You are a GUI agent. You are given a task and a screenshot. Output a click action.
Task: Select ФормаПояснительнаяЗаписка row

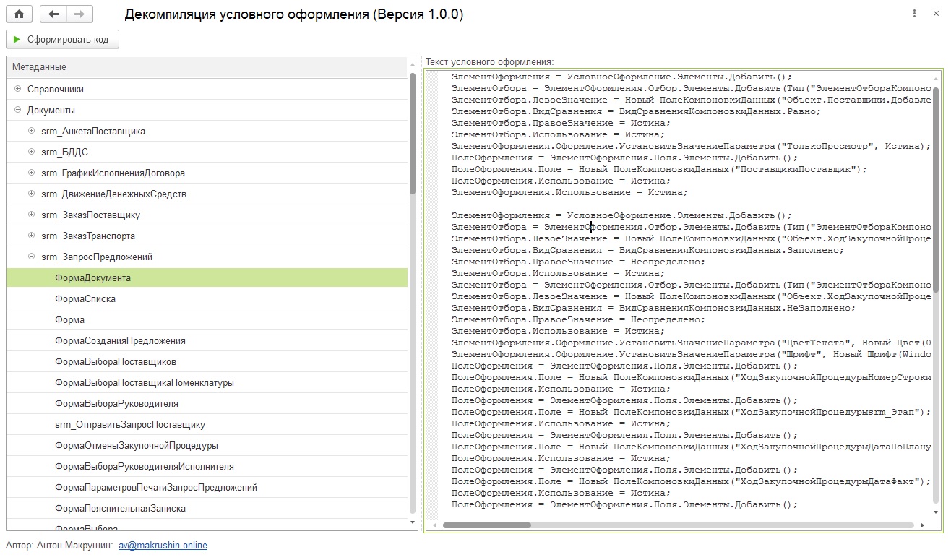pos(207,508)
